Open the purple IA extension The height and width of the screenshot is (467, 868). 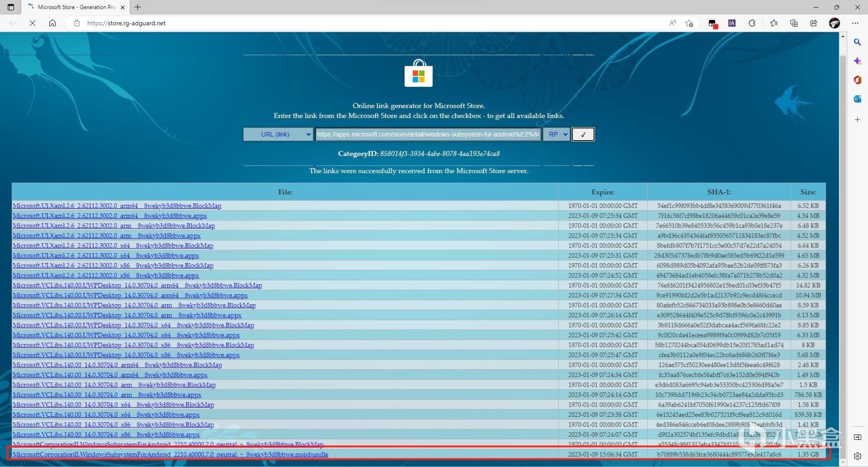pos(732,23)
